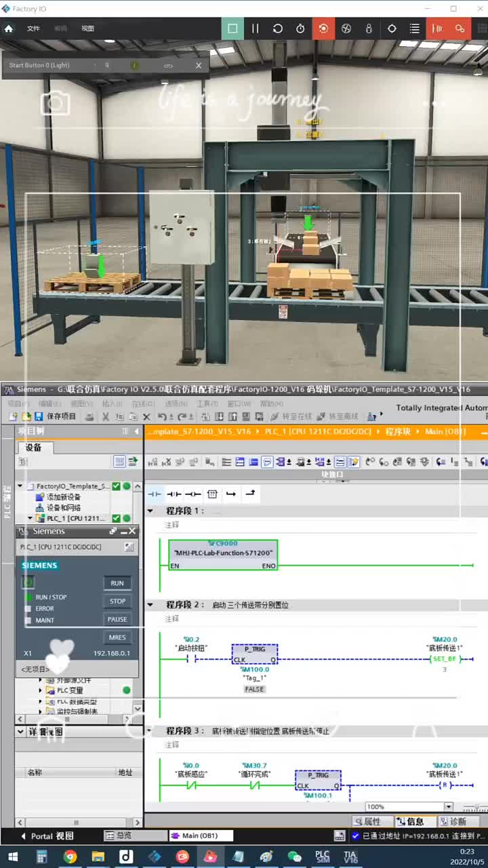Insert open branch icon from ladder toolbar

pos(231,494)
